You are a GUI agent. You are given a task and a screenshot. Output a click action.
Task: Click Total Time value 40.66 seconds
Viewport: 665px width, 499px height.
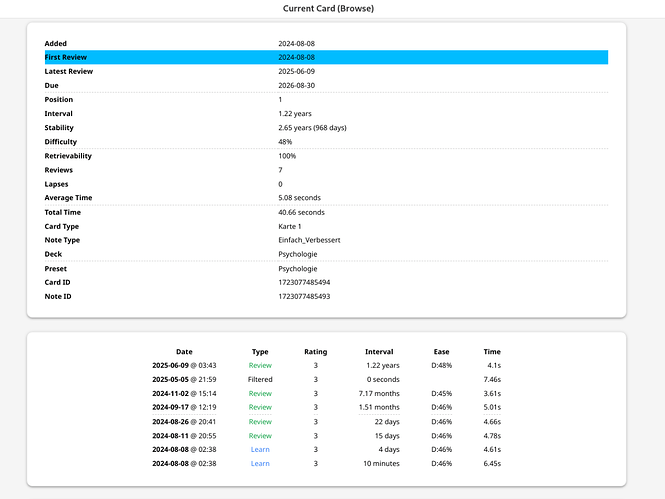[301, 212]
